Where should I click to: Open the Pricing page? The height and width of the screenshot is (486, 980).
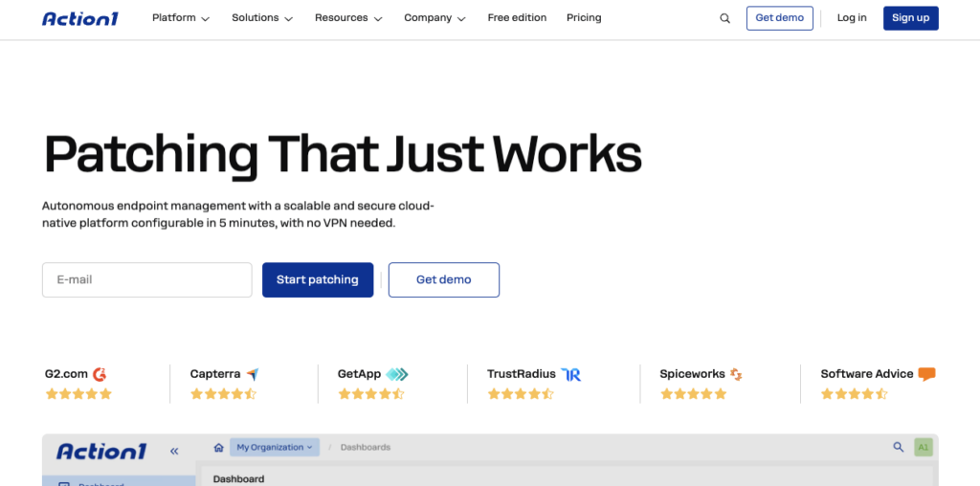[x=584, y=18]
